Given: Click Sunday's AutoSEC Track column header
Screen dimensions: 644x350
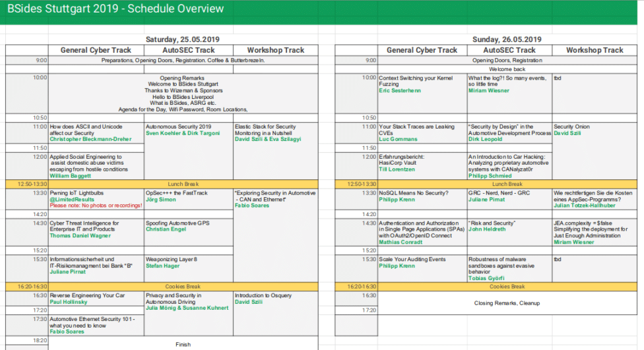Looking at the screenshot, I should 509,50.
